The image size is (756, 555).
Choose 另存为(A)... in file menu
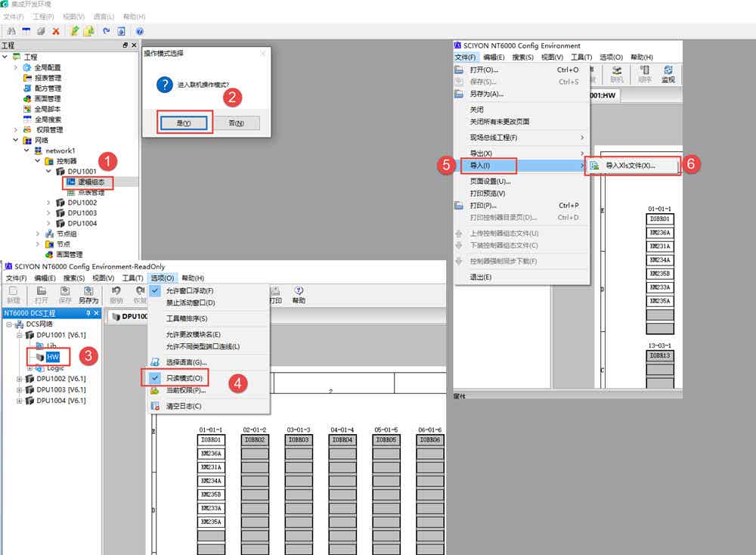(x=522, y=94)
